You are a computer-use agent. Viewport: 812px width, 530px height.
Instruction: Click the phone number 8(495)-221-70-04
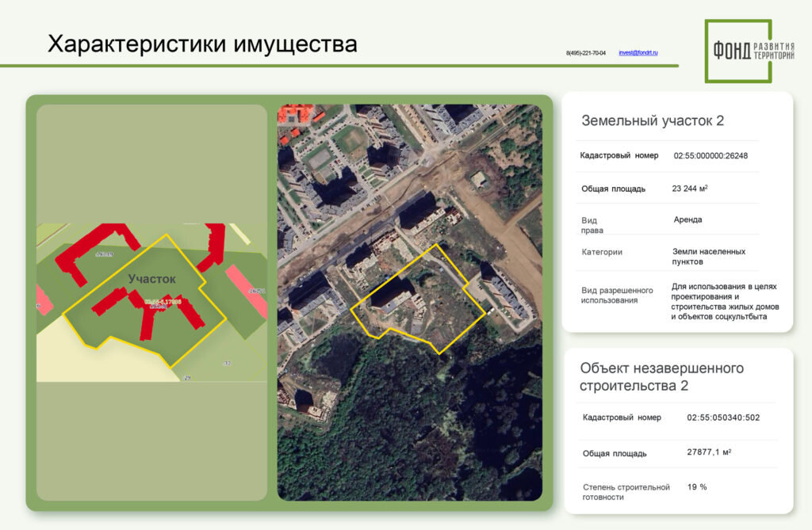pyautogui.click(x=586, y=53)
